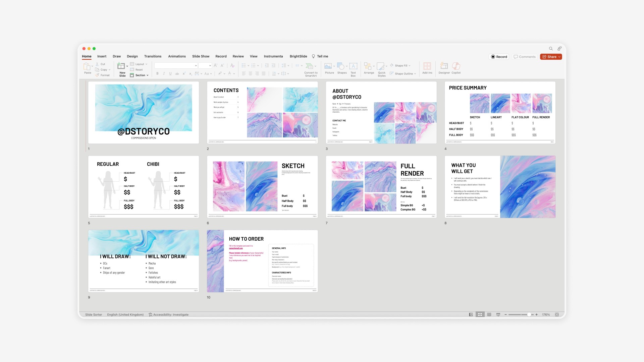Viewport: 644px width, 362px height.
Task: Click the search magnifier in the title bar
Action: click(551, 49)
